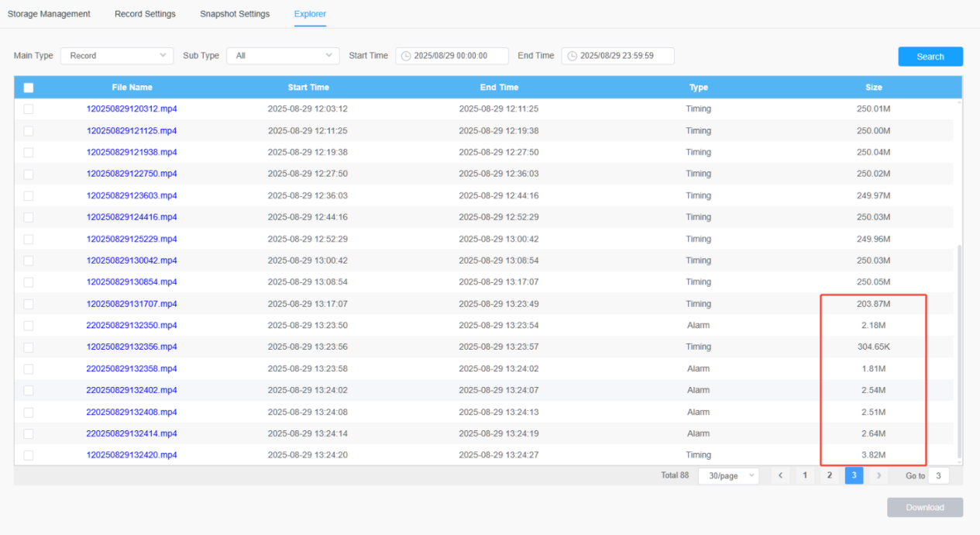
Task: Expand the Sub Type dropdown
Action: tap(283, 56)
